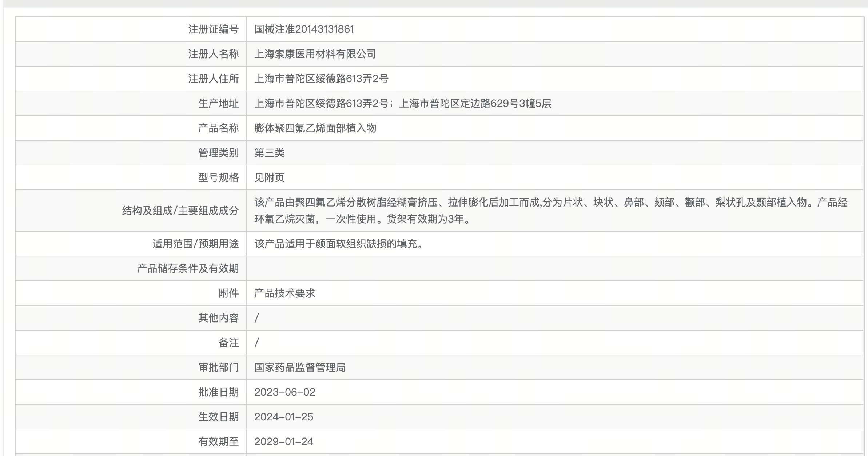Click the 备注 label

(228, 343)
